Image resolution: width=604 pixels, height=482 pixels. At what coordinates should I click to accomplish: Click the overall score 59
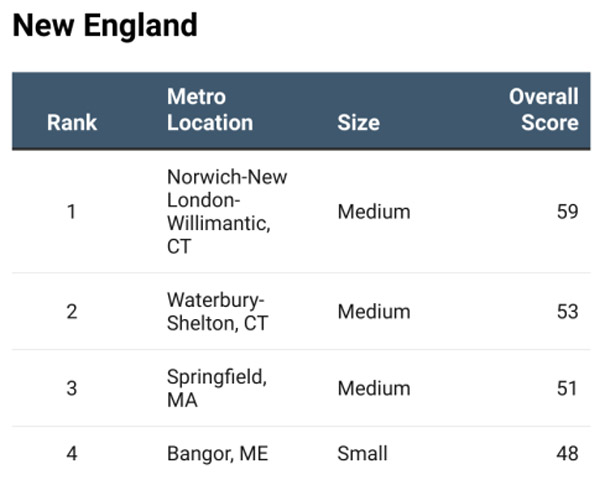click(x=567, y=211)
